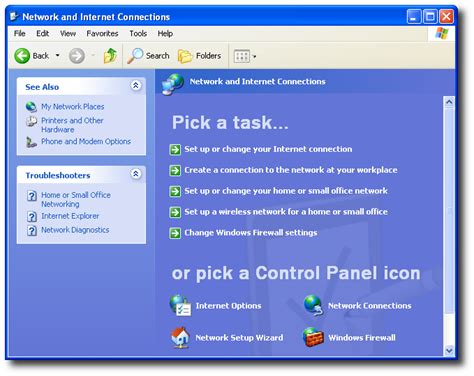Click the Windows flag logo in menu bar
The width and height of the screenshot is (474, 376).
(442, 34)
